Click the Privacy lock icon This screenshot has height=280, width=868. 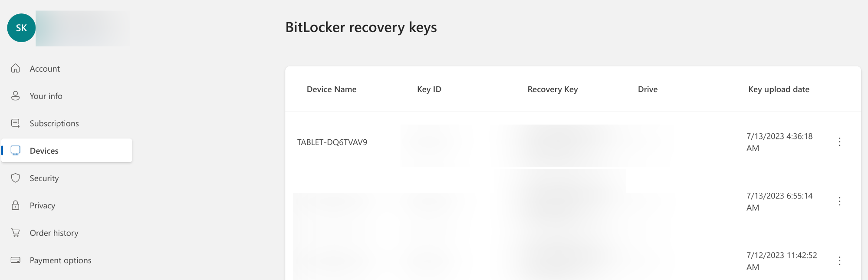tap(16, 205)
